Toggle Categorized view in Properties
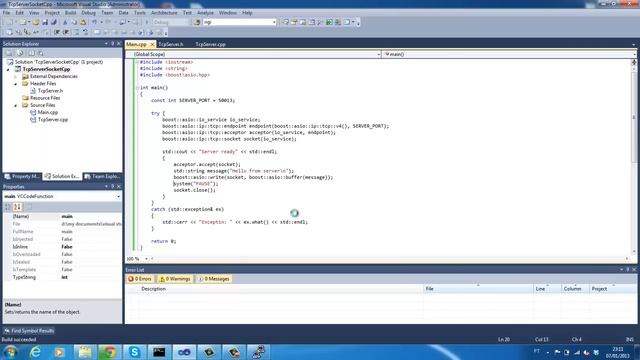Image resolution: width=640 pixels, height=360 pixels. 8,207
